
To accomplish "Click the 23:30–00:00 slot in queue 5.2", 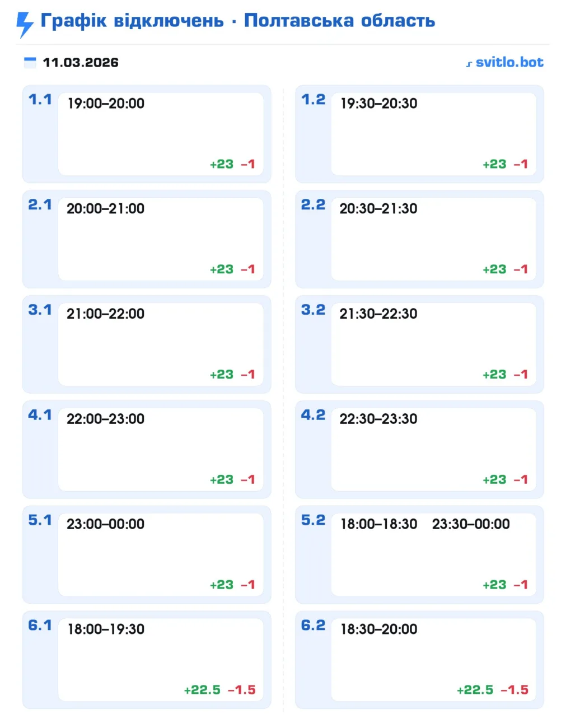I will [x=471, y=524].
